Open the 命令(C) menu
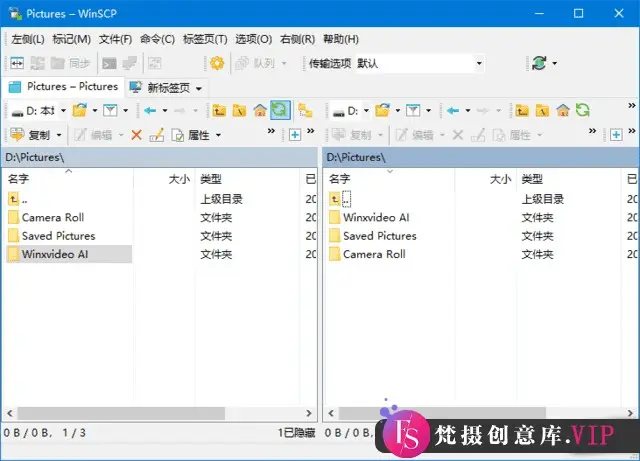Viewport: 640px width, 461px height. coord(157,39)
